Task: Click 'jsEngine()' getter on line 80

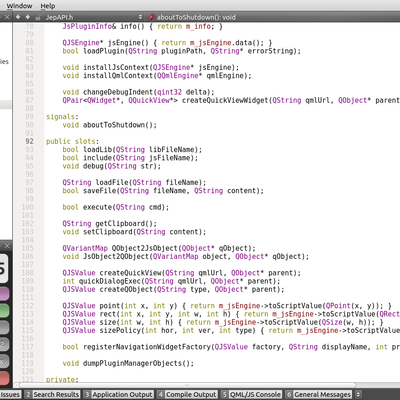Action: (128, 43)
